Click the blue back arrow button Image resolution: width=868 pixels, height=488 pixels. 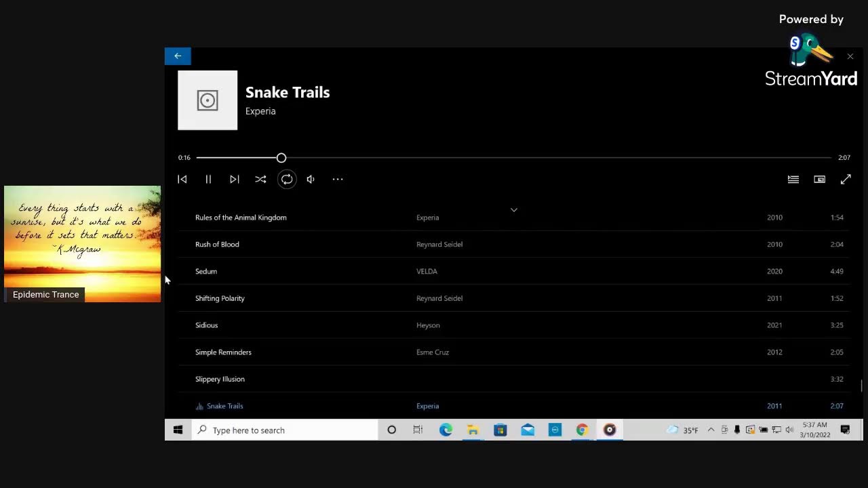[178, 56]
